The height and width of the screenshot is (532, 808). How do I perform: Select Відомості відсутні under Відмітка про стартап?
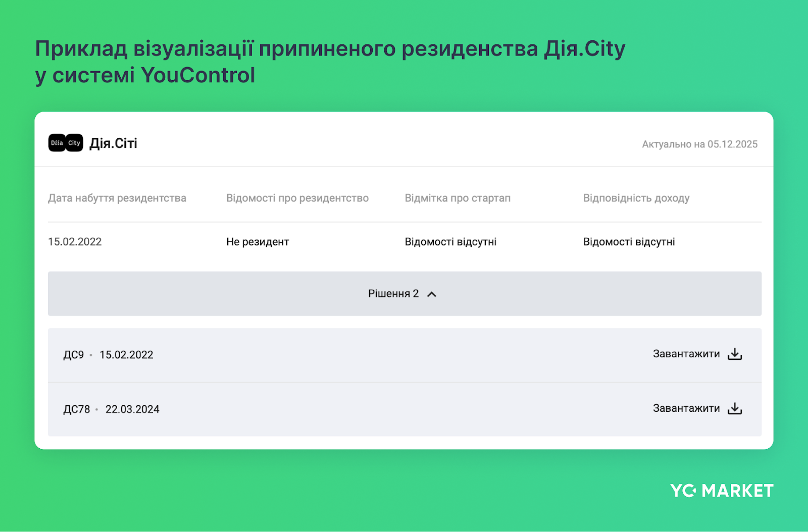pyautogui.click(x=451, y=241)
